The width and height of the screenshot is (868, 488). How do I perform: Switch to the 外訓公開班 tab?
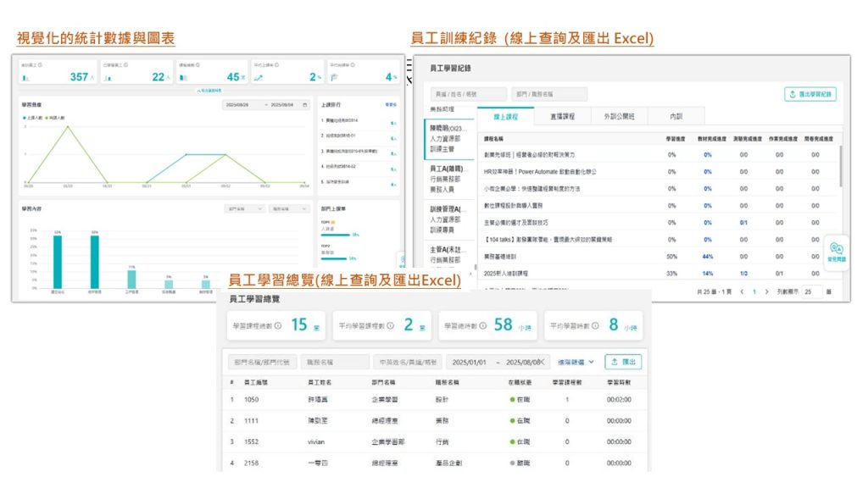(x=620, y=116)
